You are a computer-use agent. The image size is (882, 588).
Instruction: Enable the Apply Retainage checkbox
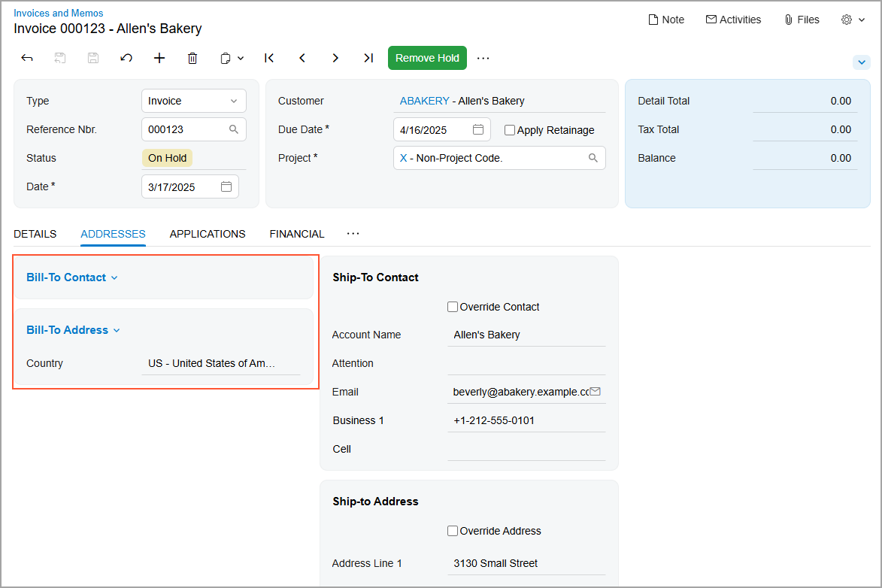[510, 130]
